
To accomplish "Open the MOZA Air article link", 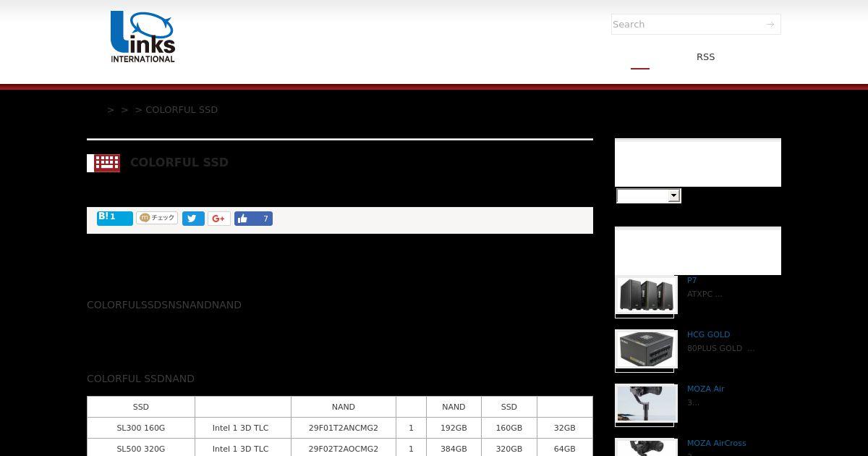I will [x=705, y=389].
